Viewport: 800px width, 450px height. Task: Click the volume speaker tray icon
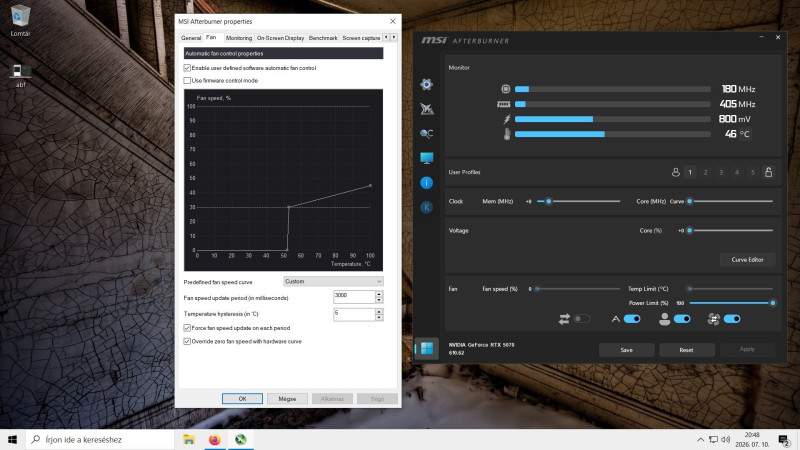726,439
